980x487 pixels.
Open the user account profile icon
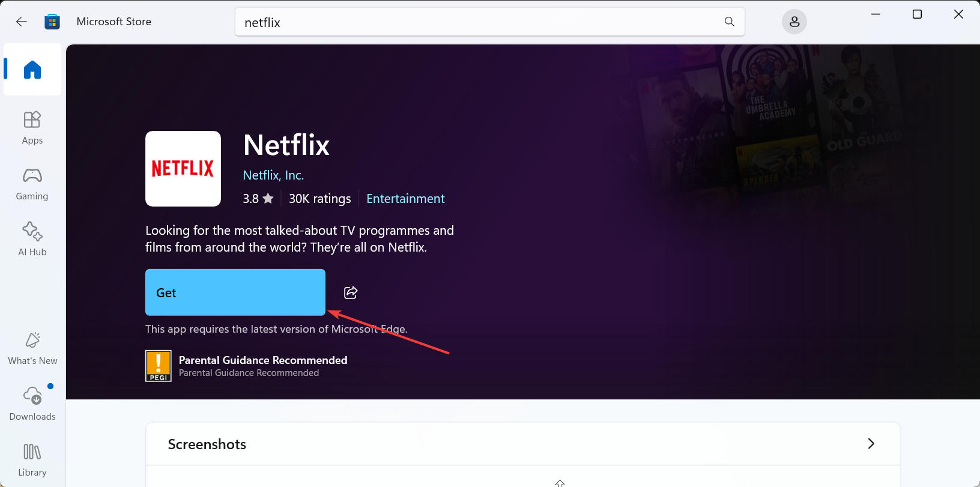click(x=794, y=22)
